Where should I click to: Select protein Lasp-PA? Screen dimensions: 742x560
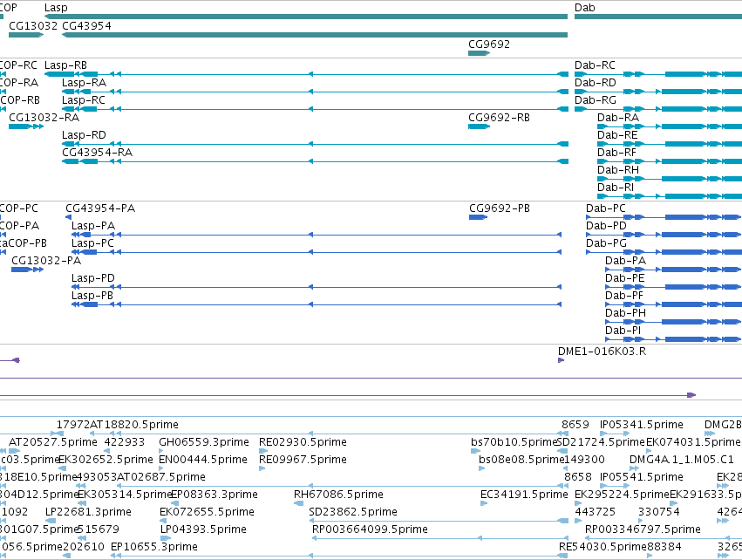tap(93, 226)
